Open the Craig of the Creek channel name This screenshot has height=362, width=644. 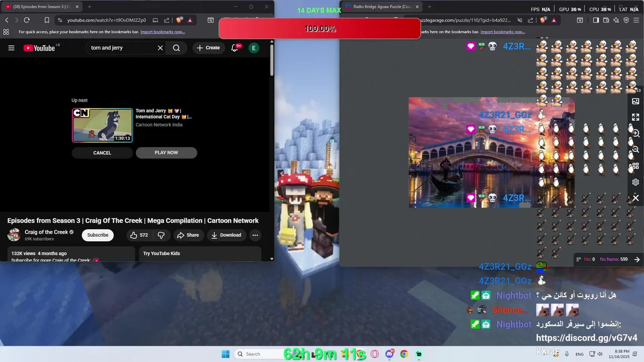point(46,232)
